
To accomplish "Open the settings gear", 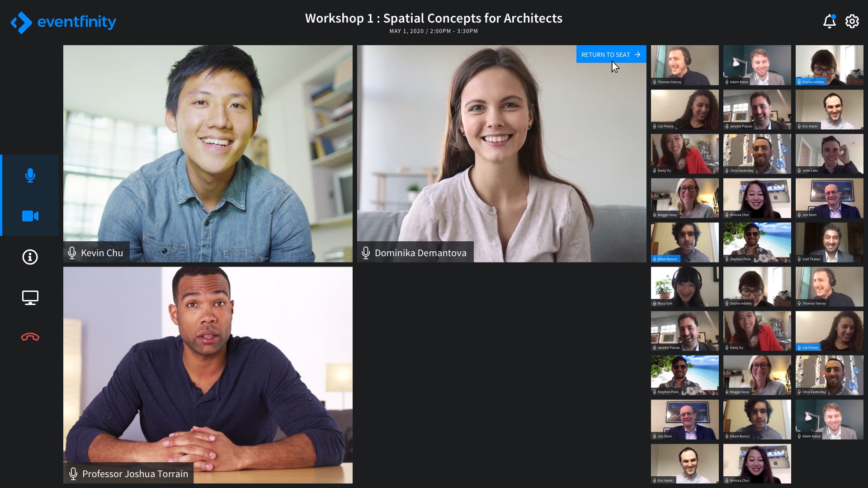I will 852,21.
